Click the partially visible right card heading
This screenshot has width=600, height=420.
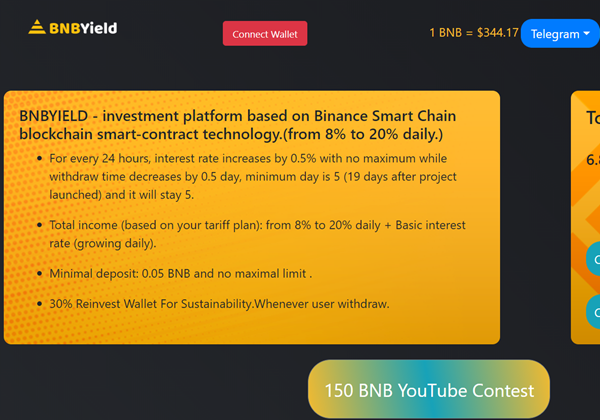pos(592,118)
